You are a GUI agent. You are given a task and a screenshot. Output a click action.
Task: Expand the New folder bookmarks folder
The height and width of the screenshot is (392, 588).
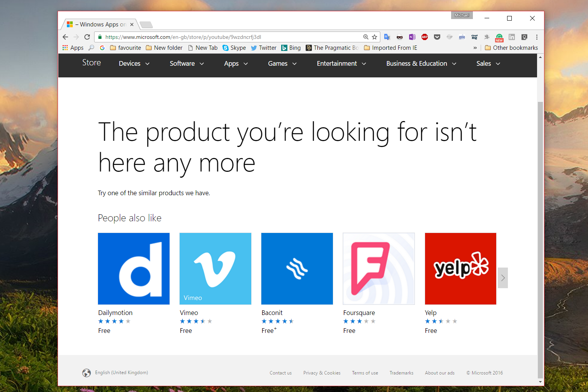coord(164,48)
